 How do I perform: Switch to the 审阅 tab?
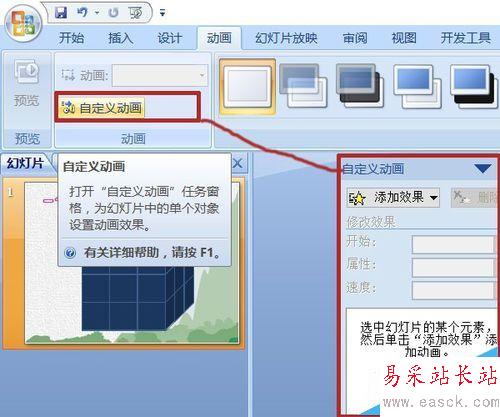point(355,38)
